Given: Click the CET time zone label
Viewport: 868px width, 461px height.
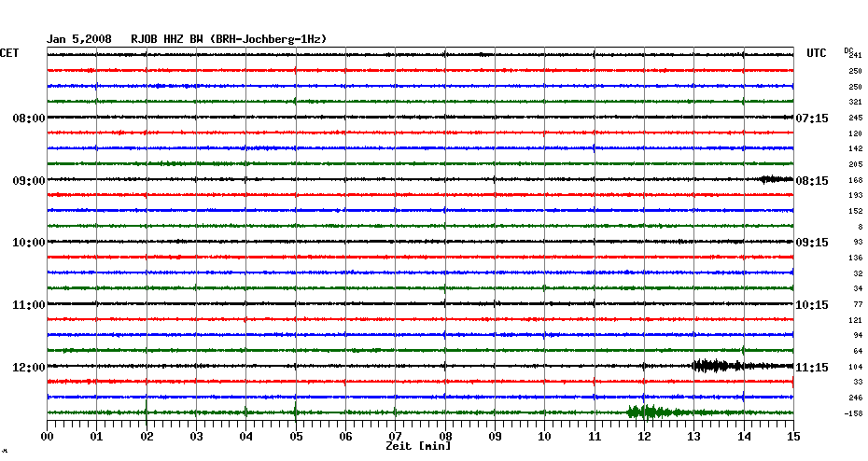Looking at the screenshot, I should click(9, 53).
